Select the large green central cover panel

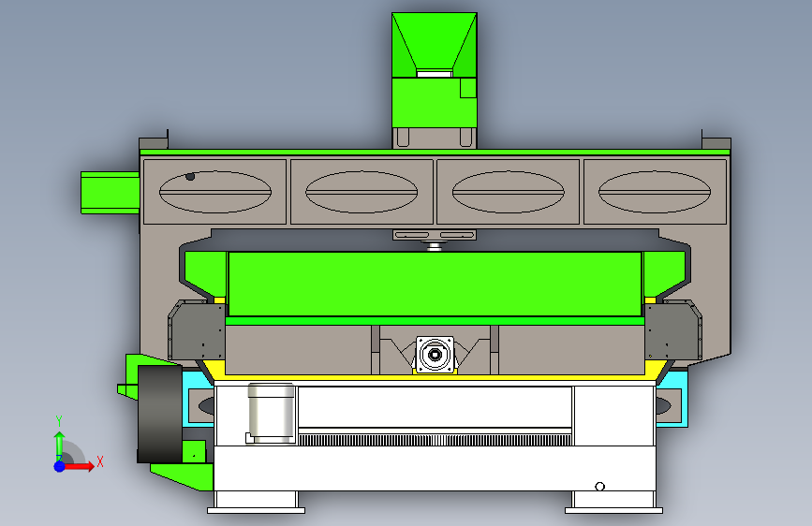point(435,284)
